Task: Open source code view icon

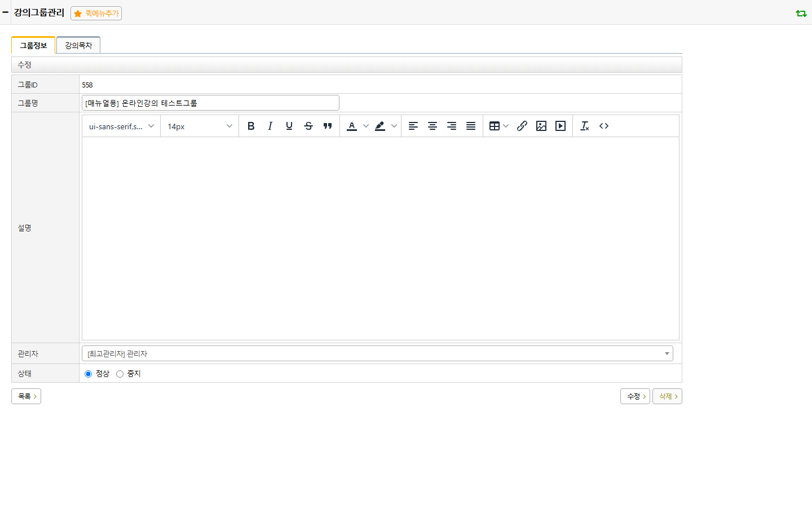Action: (604, 126)
